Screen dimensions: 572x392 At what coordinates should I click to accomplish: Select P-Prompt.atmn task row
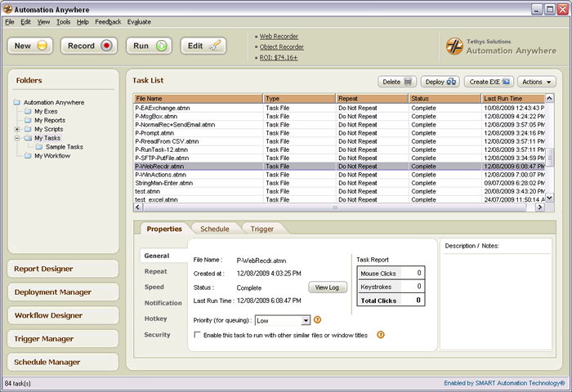[x=339, y=133]
